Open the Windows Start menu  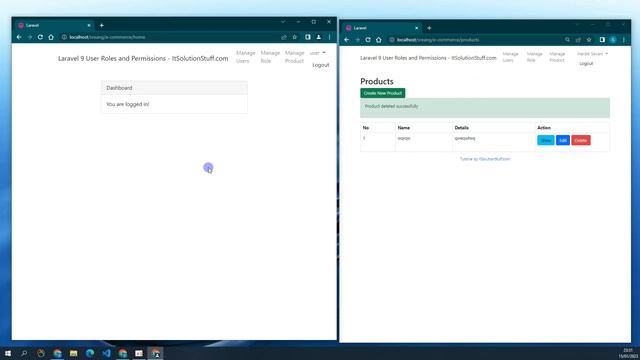8,353
